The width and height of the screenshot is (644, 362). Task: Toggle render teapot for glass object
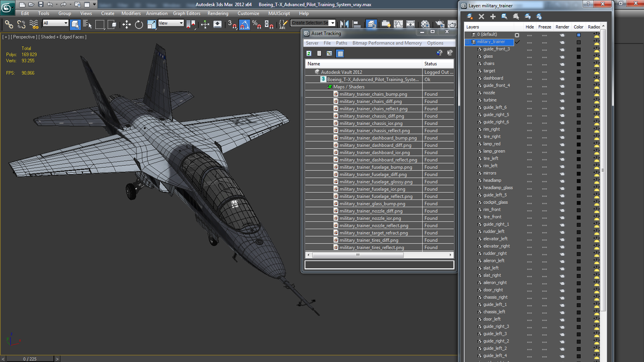point(562,57)
